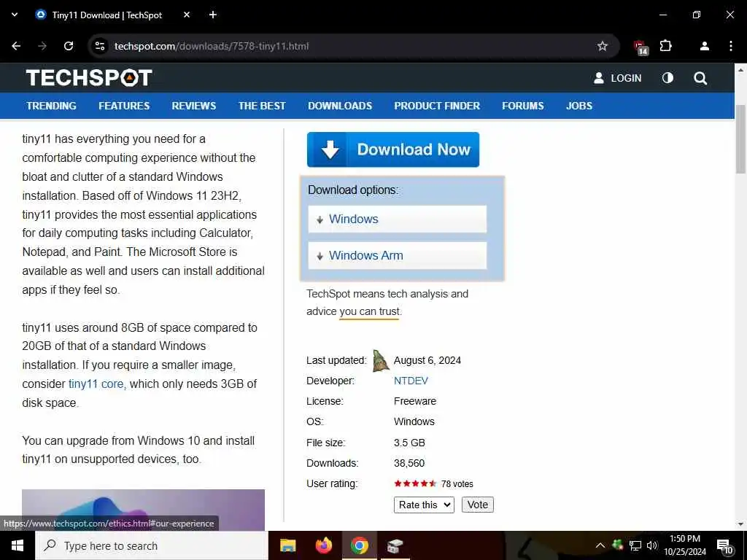
Task: Open the NTDEV developer link
Action: pos(411,381)
